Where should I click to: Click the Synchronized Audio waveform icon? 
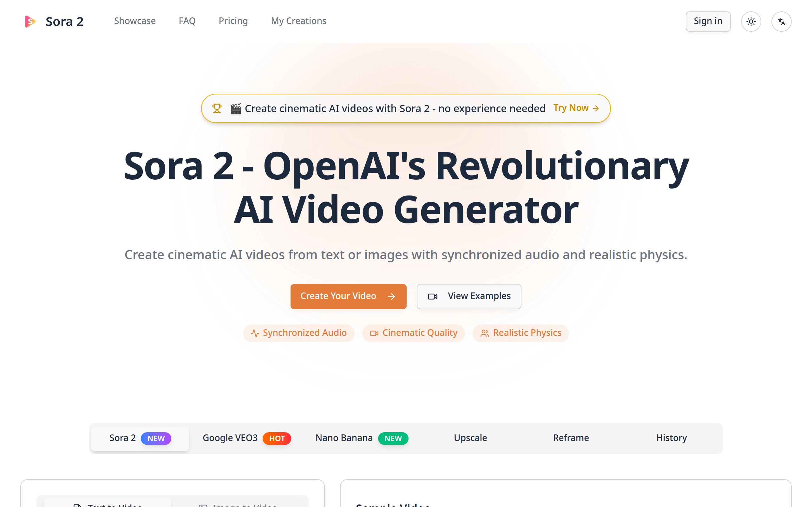[255, 333]
